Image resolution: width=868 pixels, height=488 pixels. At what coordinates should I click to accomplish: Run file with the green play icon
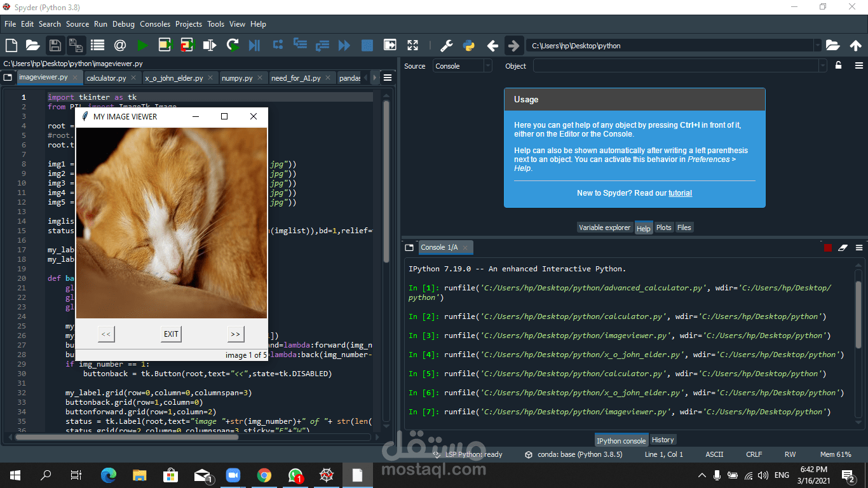142,45
